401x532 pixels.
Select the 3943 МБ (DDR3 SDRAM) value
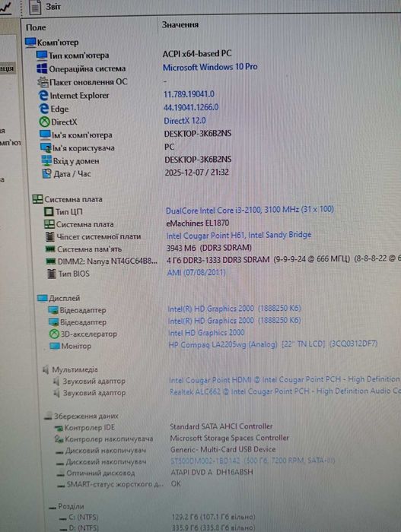pyautogui.click(x=209, y=248)
